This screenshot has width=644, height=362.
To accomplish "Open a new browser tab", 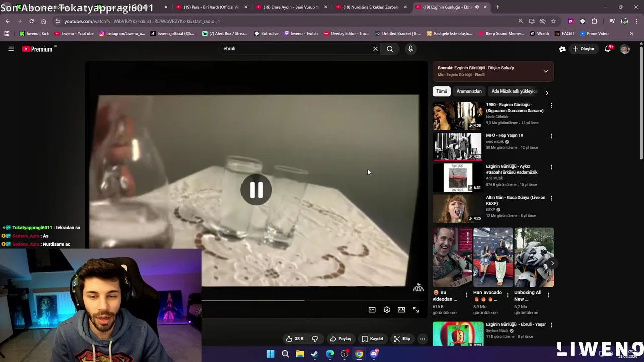I will [497, 7].
